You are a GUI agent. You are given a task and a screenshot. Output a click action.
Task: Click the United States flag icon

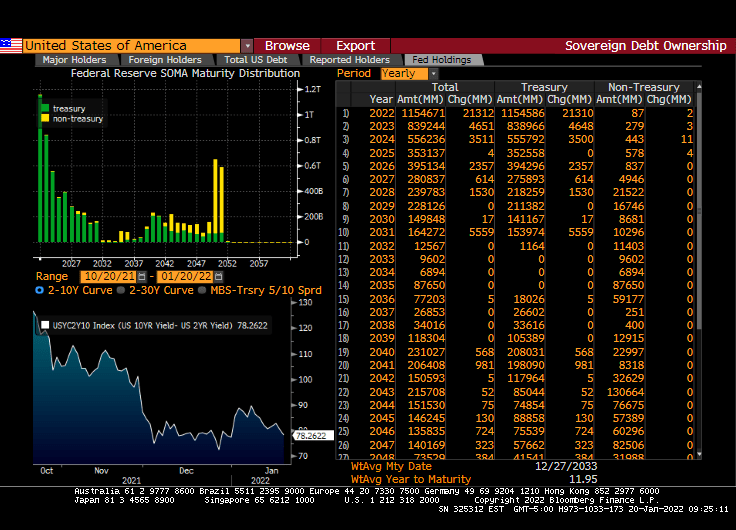(x=11, y=45)
